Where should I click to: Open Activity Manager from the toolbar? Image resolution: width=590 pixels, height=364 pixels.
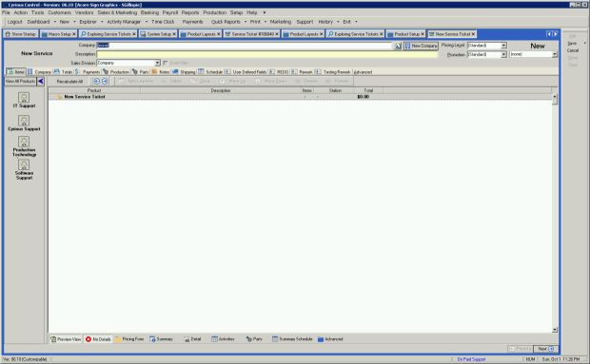pos(124,22)
